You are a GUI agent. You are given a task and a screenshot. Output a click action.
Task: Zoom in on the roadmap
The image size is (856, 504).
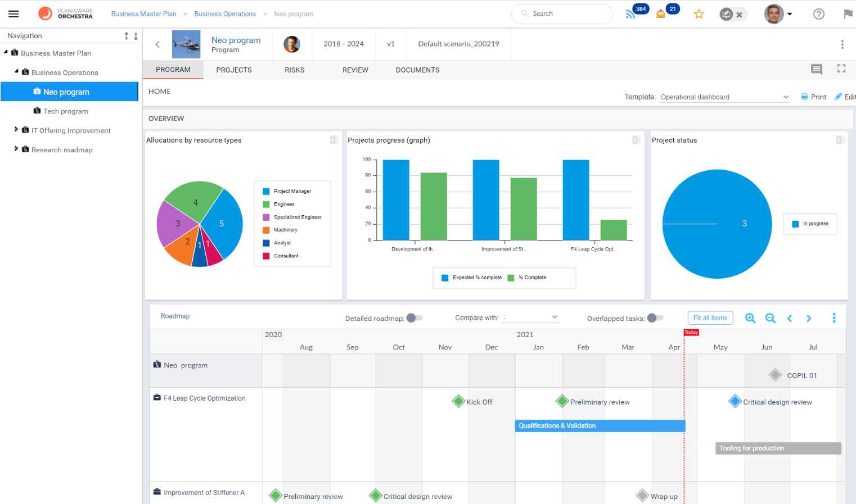750,318
